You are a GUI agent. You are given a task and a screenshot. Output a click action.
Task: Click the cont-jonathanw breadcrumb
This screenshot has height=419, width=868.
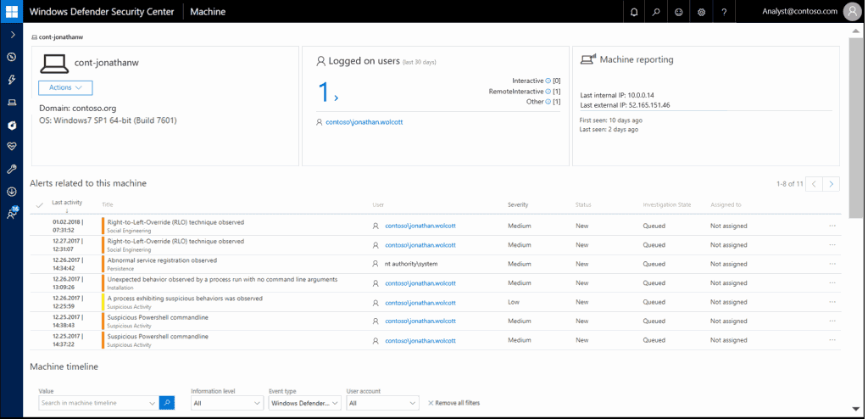(58, 37)
